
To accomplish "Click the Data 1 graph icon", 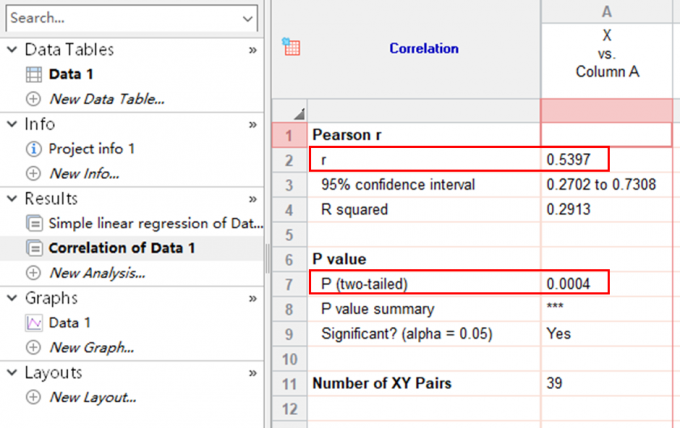I will (x=33, y=323).
